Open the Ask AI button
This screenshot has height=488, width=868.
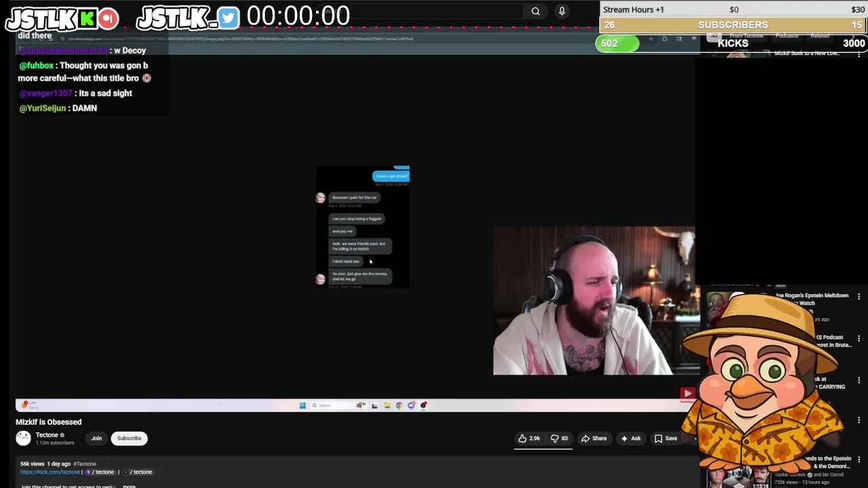[x=630, y=439]
